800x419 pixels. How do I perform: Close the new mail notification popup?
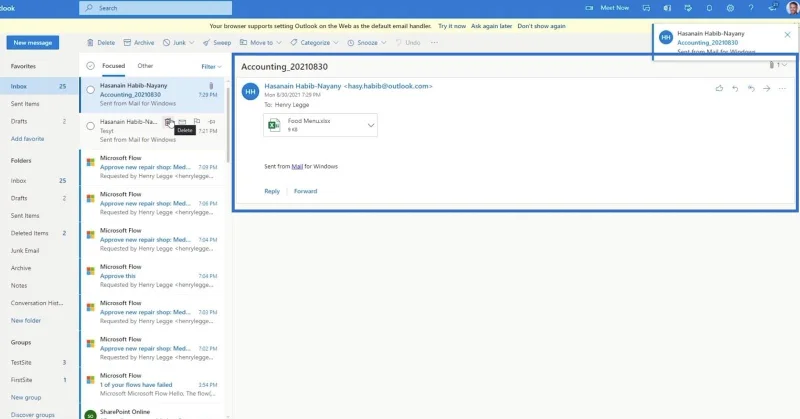tap(787, 35)
